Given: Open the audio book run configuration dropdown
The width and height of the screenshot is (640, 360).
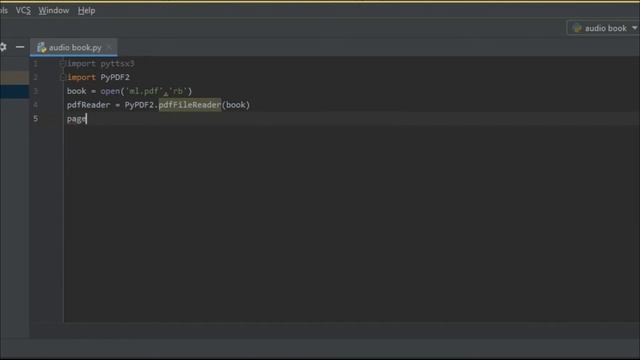Looking at the screenshot, I should (x=603, y=28).
